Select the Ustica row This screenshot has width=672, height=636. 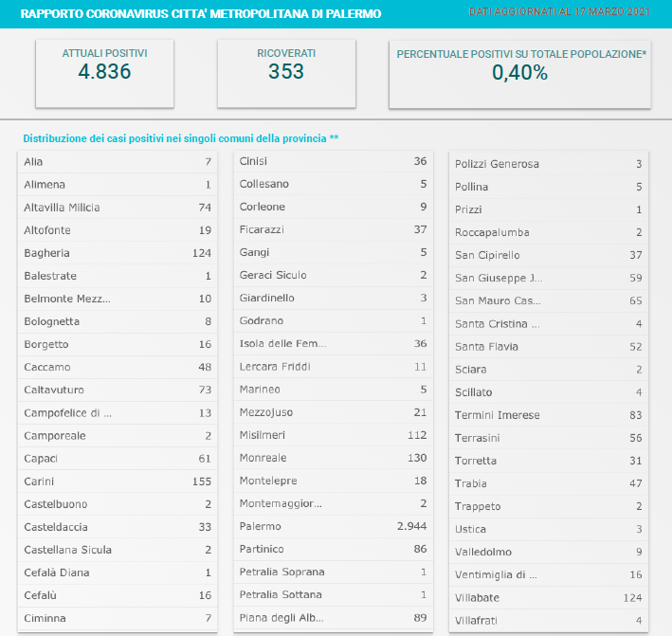549,529
